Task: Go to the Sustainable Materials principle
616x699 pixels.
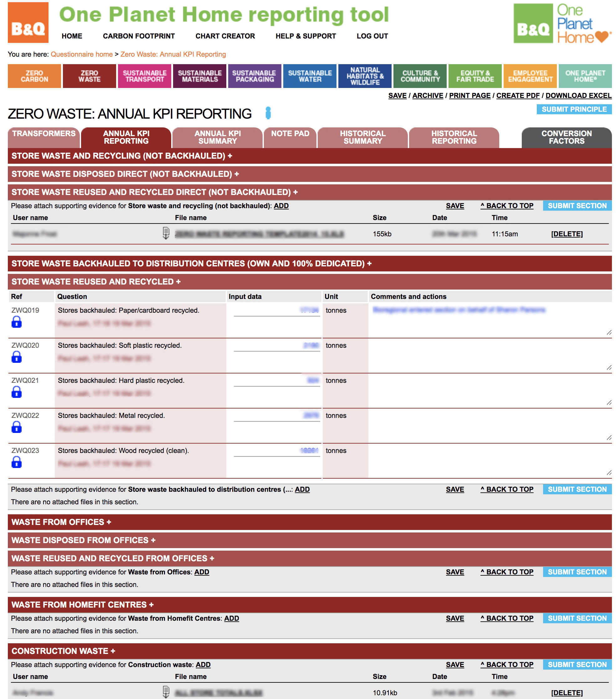Action: point(199,76)
